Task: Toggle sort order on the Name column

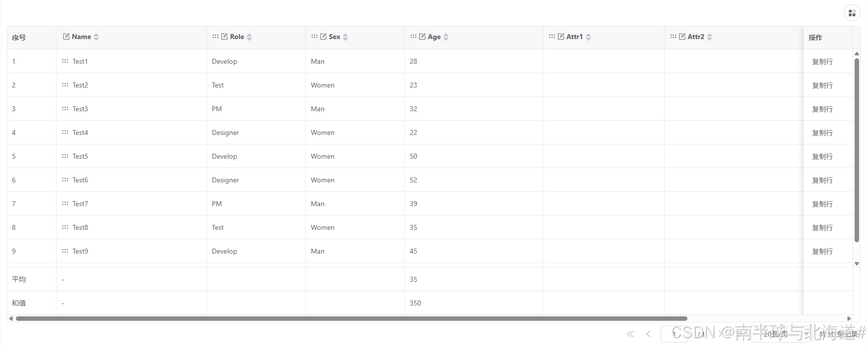Action: (x=96, y=37)
